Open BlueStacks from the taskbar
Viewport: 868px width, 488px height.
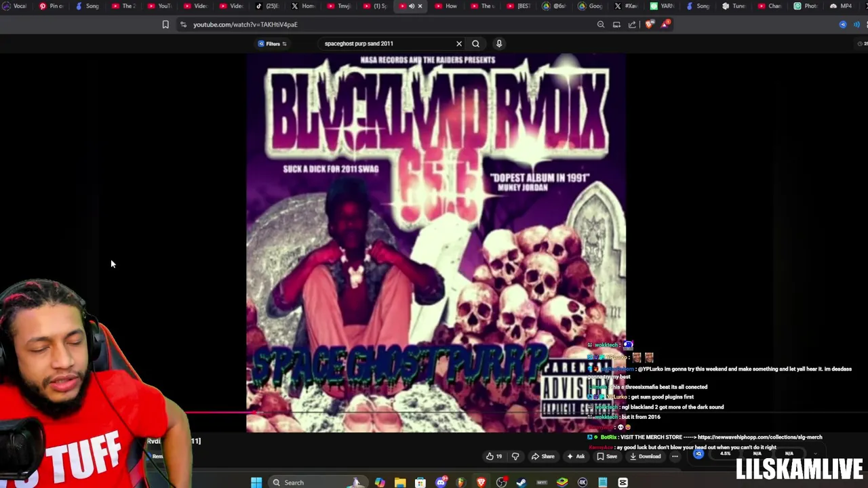pos(562,483)
